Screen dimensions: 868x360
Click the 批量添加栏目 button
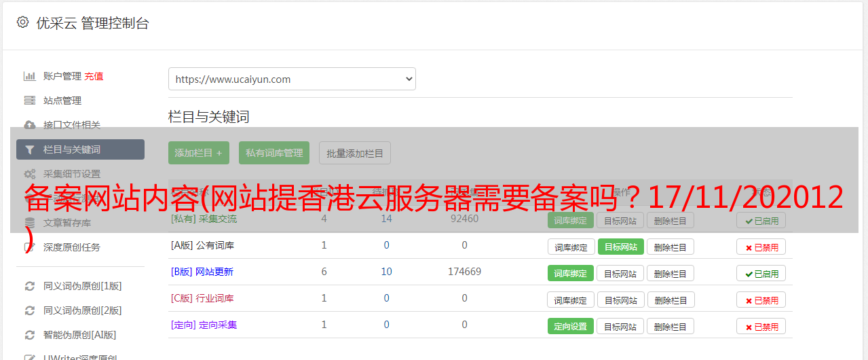(355, 153)
